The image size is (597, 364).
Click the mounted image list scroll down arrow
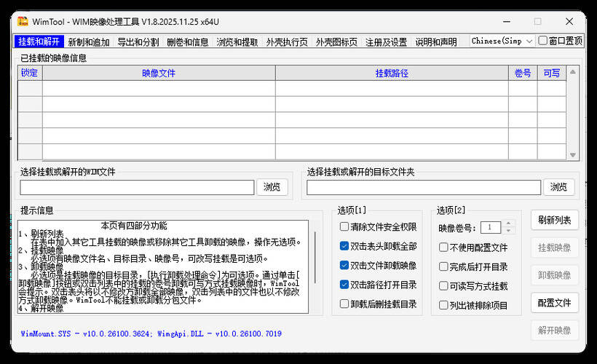[573, 155]
